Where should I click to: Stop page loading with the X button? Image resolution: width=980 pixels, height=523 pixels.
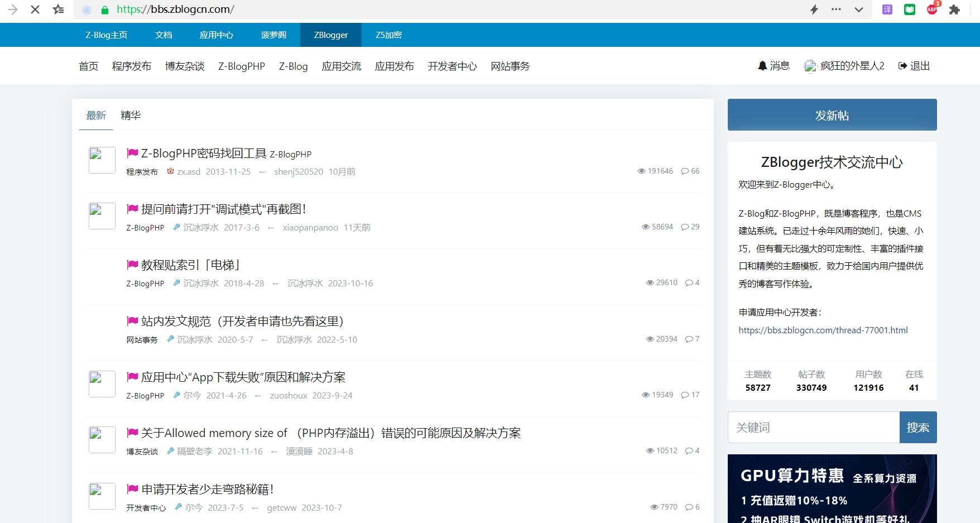(x=35, y=9)
